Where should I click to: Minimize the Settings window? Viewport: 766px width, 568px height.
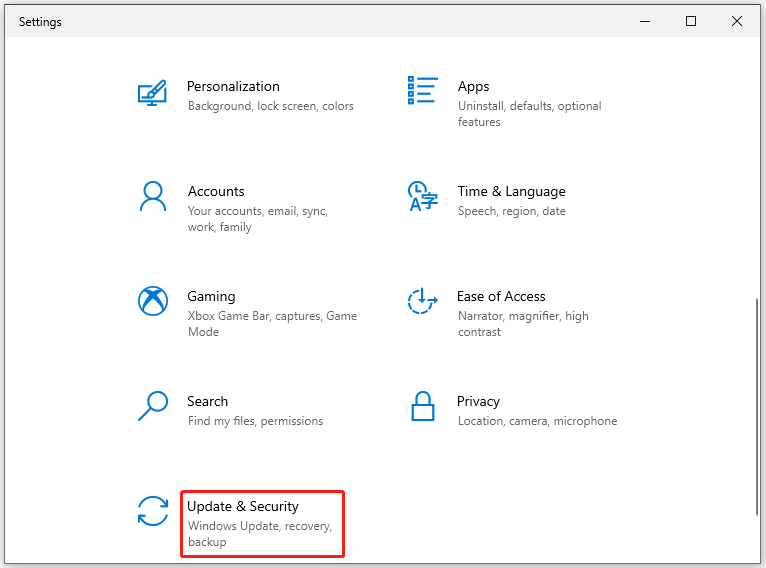point(645,21)
